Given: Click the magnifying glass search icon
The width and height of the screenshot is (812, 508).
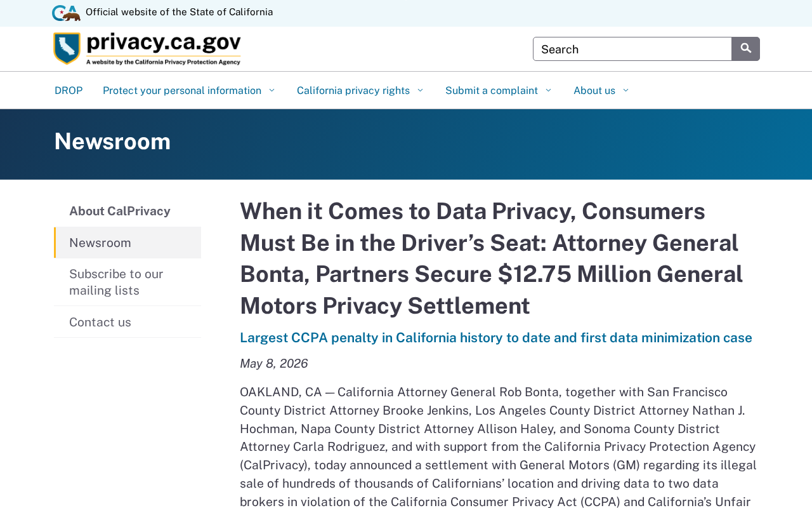Looking at the screenshot, I should tap(745, 49).
